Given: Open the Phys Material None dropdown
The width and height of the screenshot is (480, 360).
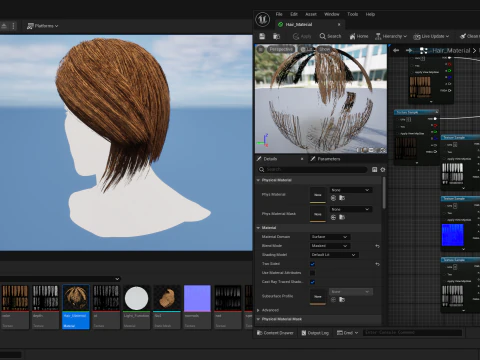Looking at the screenshot, I should click(351, 190).
